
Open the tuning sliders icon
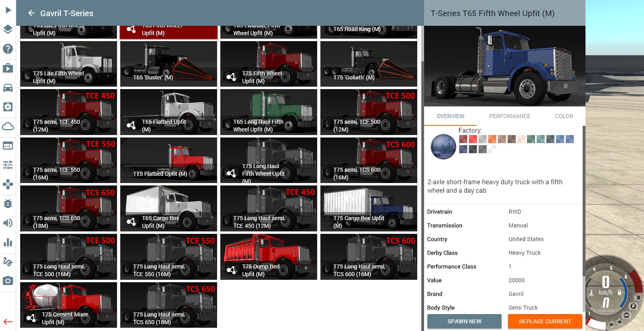[x=8, y=165]
